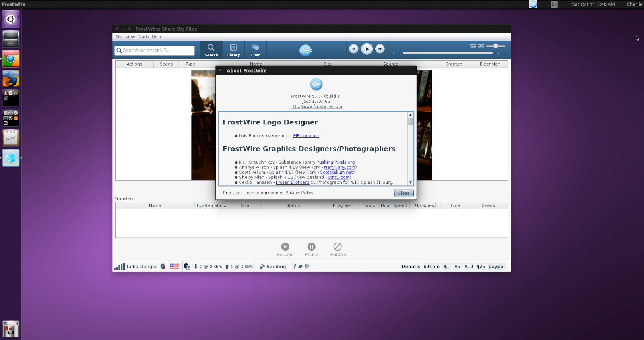This screenshot has height=340, width=644.
Task: Donate $1
Action: 446,267
